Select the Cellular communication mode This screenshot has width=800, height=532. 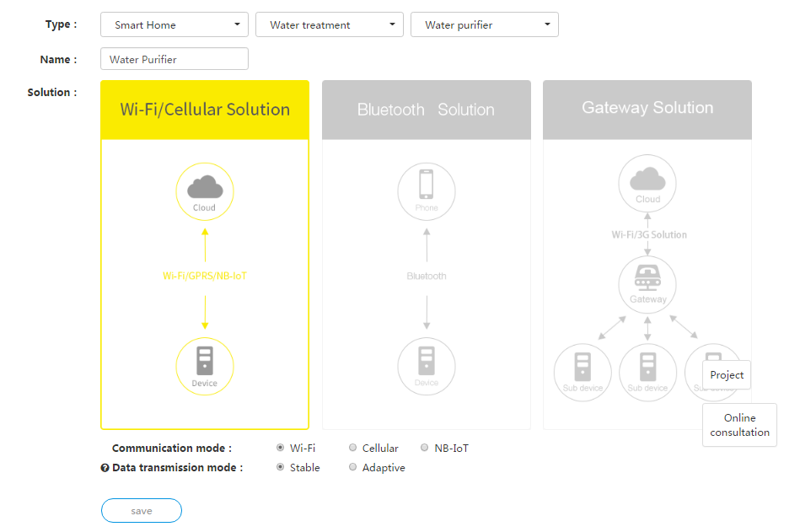[353, 448]
